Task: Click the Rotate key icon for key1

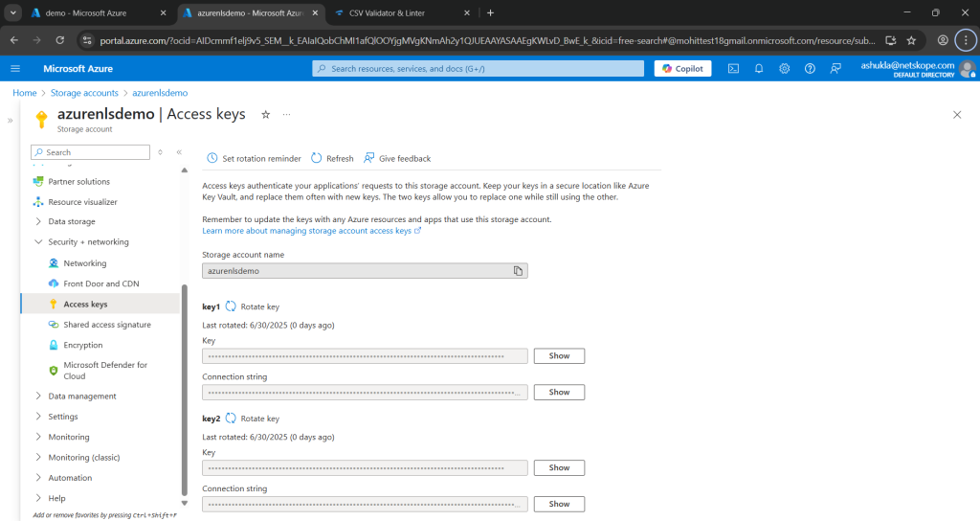Action: [x=231, y=306]
